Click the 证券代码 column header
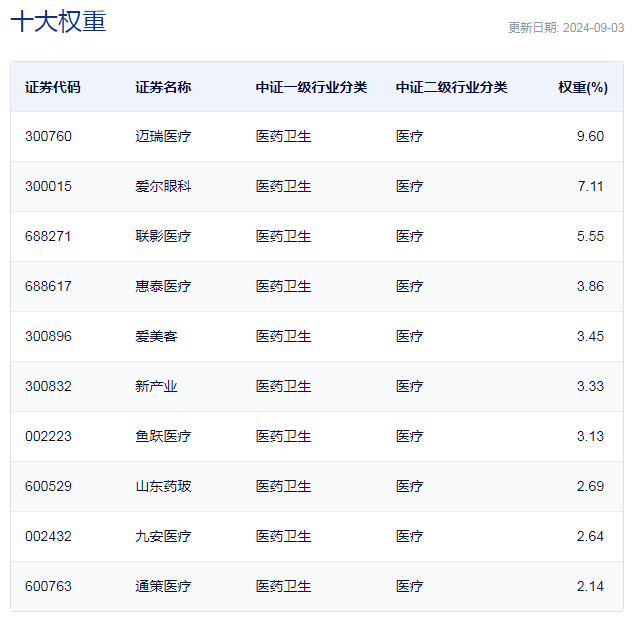Image resolution: width=635 pixels, height=624 pixels. point(53,87)
